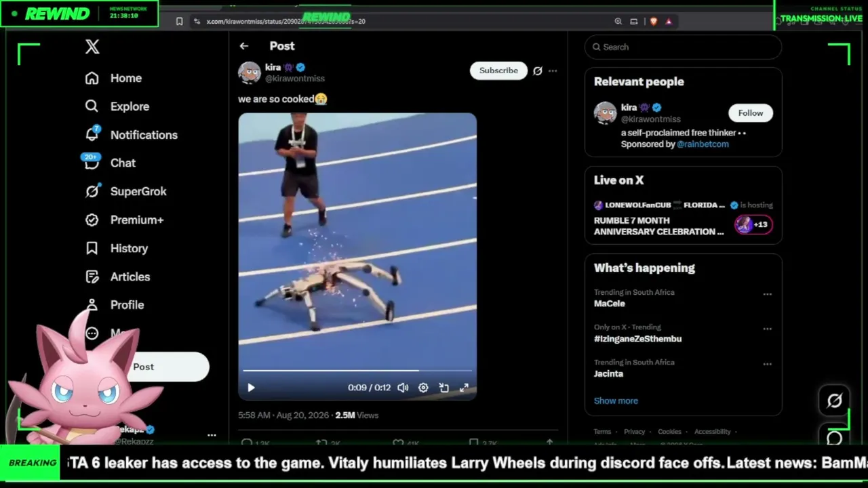868x488 pixels.
Task: Click the Brave Rewards triangle icon
Action: pos(669,22)
